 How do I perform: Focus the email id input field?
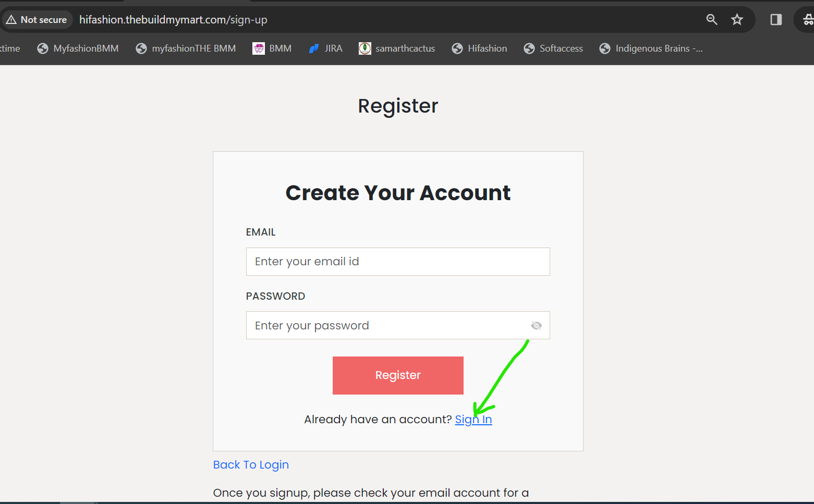click(398, 262)
